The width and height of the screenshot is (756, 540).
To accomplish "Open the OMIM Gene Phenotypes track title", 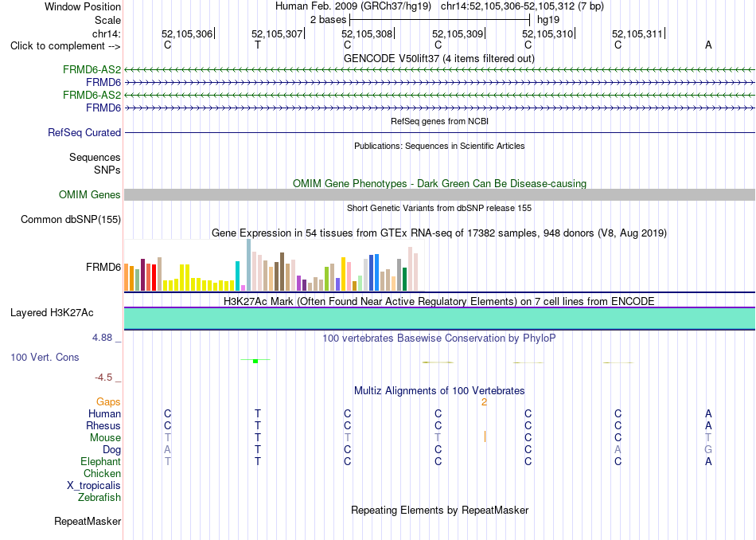I will click(439, 183).
